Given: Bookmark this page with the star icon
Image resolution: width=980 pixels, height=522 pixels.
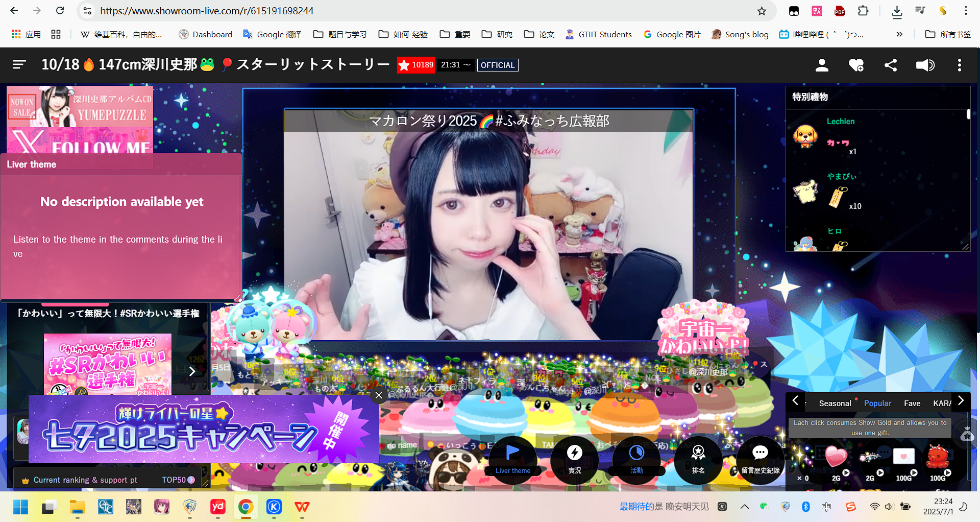Looking at the screenshot, I should 762,11.
